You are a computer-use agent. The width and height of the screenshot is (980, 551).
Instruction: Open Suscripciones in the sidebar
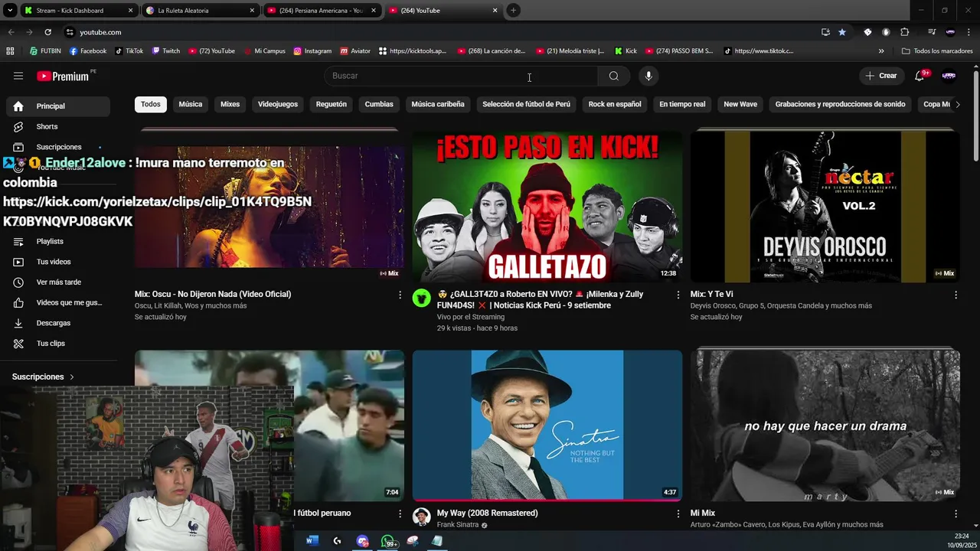tap(58, 147)
